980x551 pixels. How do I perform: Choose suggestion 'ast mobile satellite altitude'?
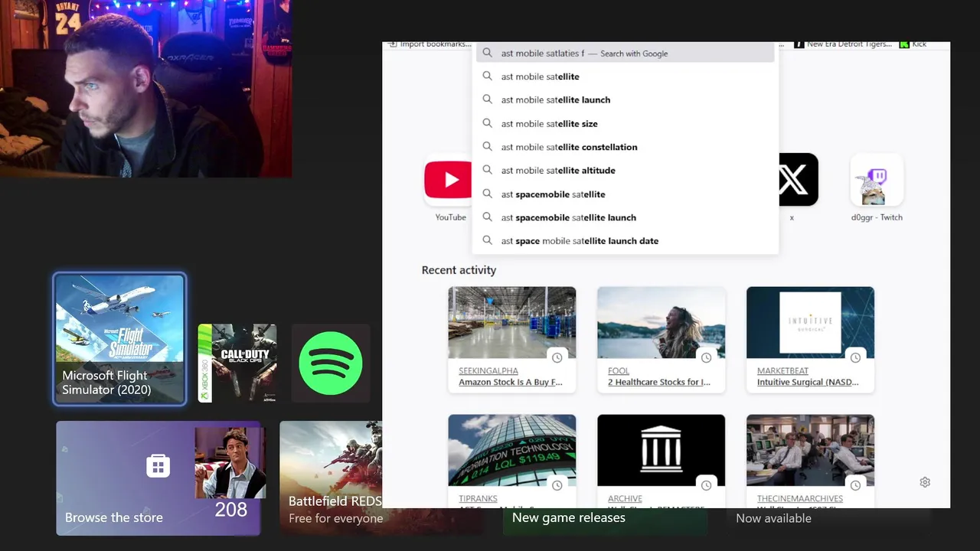coord(626,170)
